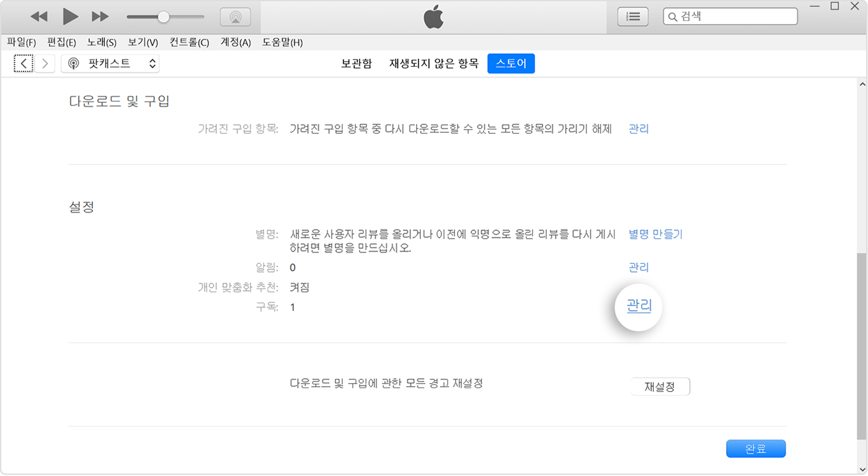
Task: Switch to the 보관함 tab
Action: pos(356,63)
